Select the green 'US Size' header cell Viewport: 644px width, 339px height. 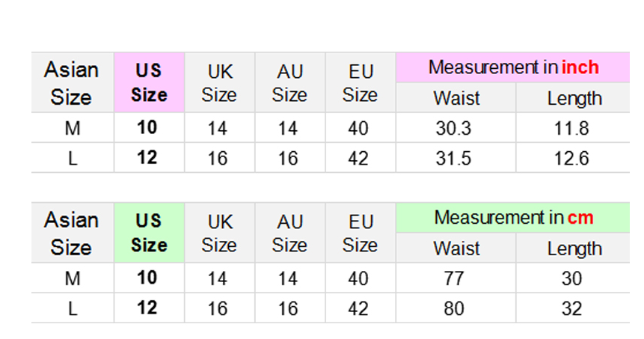coord(149,233)
